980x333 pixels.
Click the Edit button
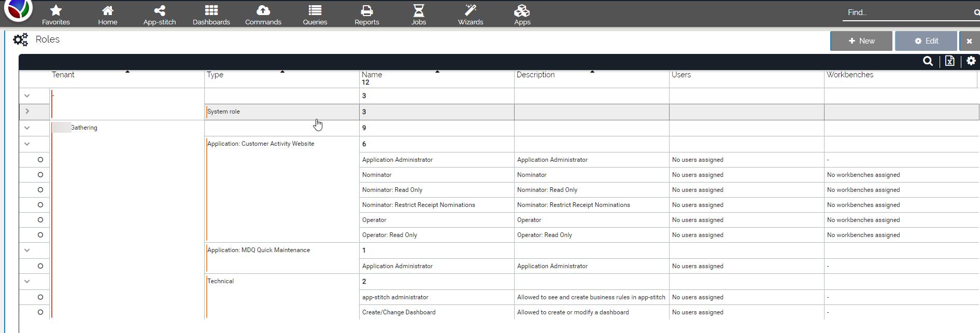coord(926,41)
